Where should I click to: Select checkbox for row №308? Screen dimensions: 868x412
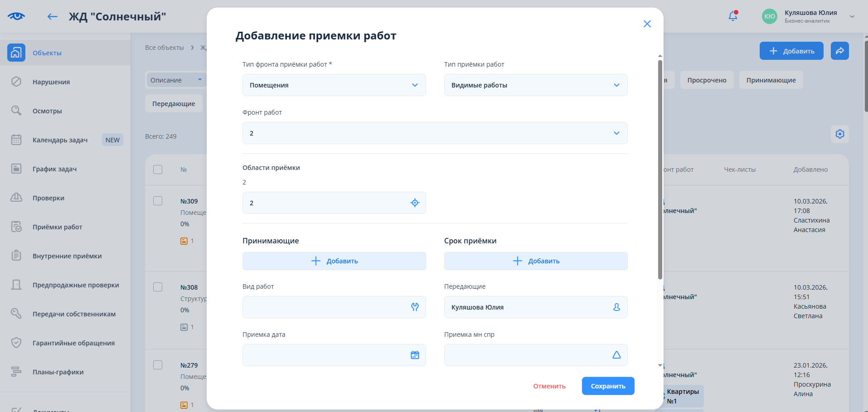pos(158,287)
